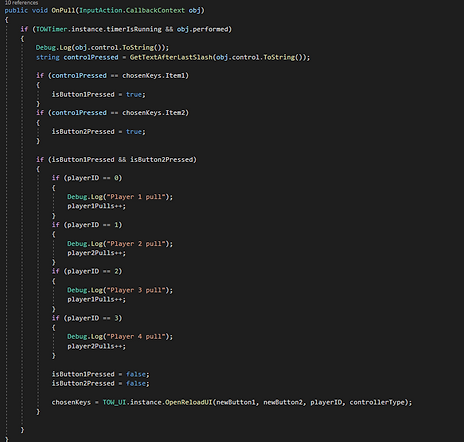Click playerID argument in OpenReloadUI call
Screen dimensions: 464x442
coord(326,402)
